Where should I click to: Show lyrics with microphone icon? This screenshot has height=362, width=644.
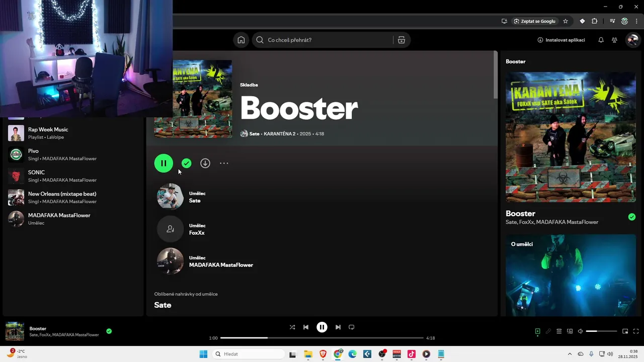[x=548, y=331]
